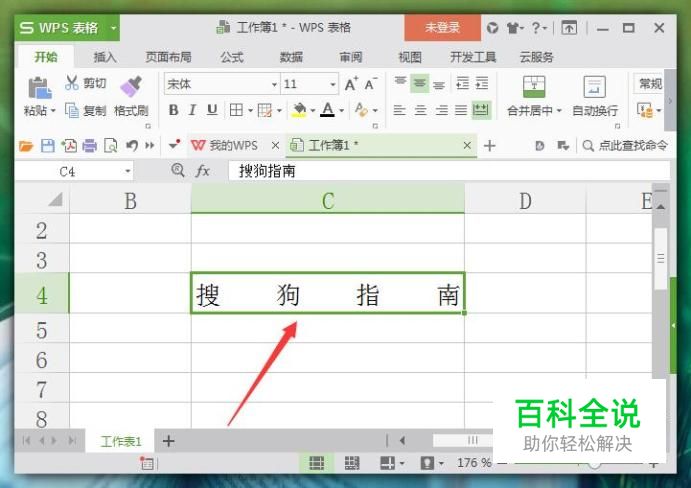Screen dimensions: 691x488
Task: Open the 页面布局 ribbon tab
Action: (x=168, y=57)
